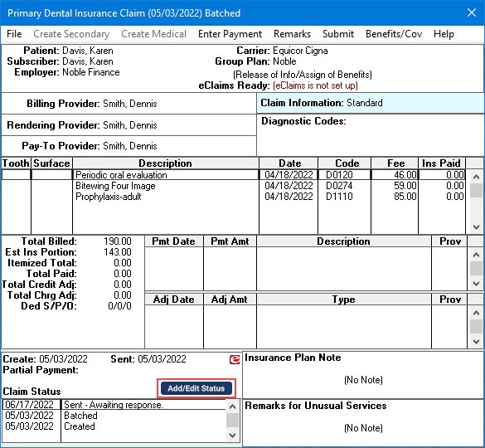
Task: Click up arrow in payments list scrollbar
Action: pyautogui.click(x=477, y=255)
